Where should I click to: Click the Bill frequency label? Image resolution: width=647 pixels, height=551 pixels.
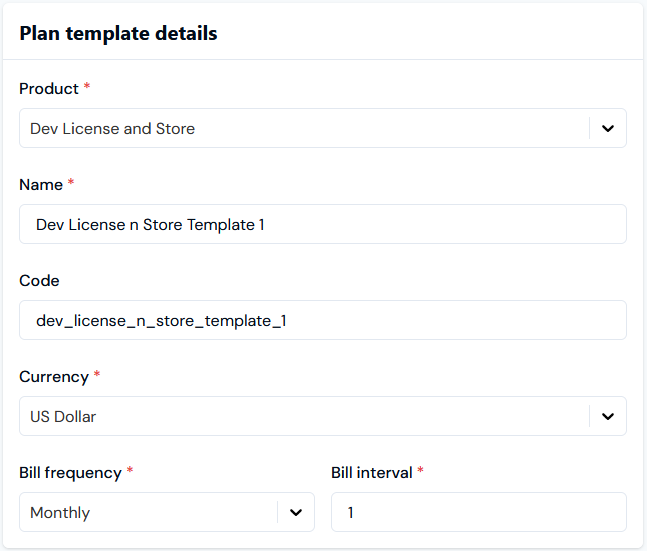click(x=70, y=473)
